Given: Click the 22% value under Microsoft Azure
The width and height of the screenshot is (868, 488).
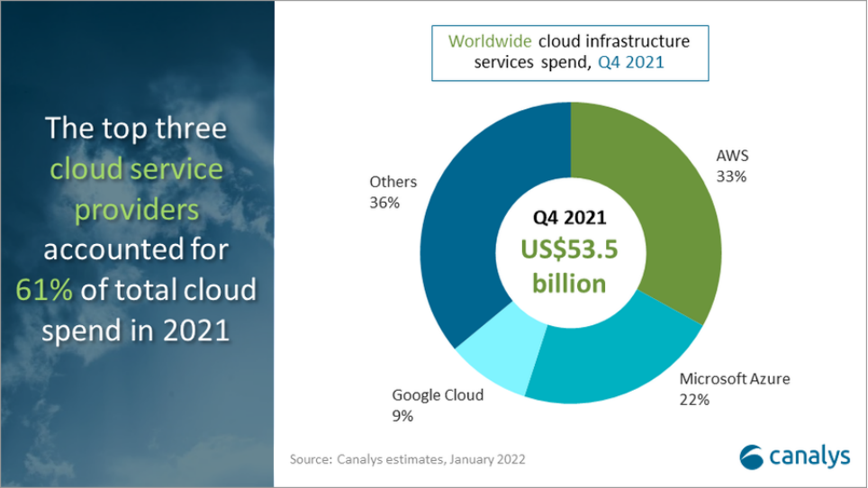Looking at the screenshot, I should click(694, 400).
